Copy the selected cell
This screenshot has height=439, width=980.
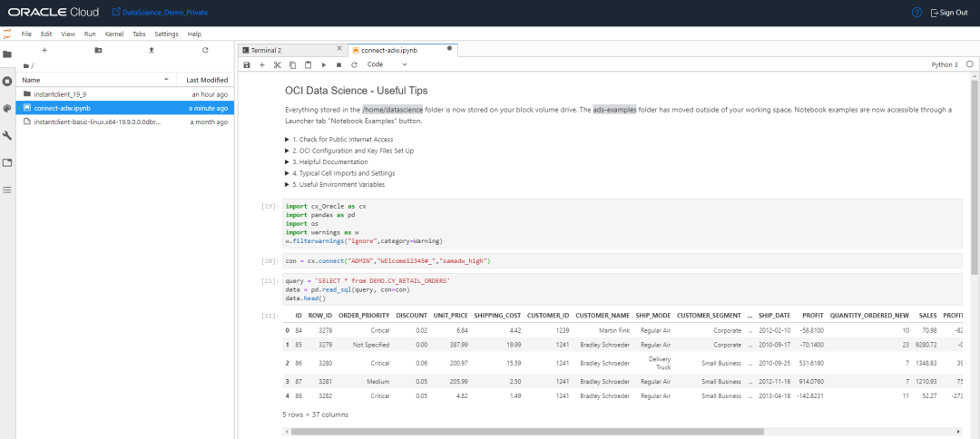(292, 64)
